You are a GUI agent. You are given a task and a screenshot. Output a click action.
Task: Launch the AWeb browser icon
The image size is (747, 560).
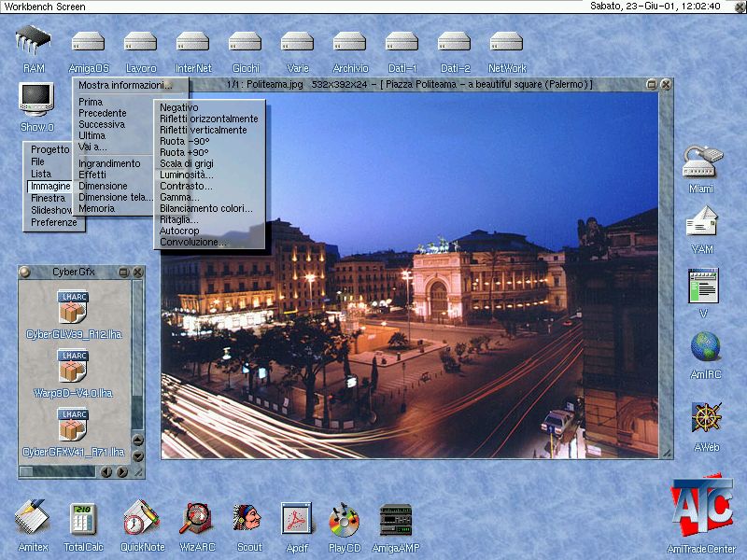pyautogui.click(x=706, y=417)
